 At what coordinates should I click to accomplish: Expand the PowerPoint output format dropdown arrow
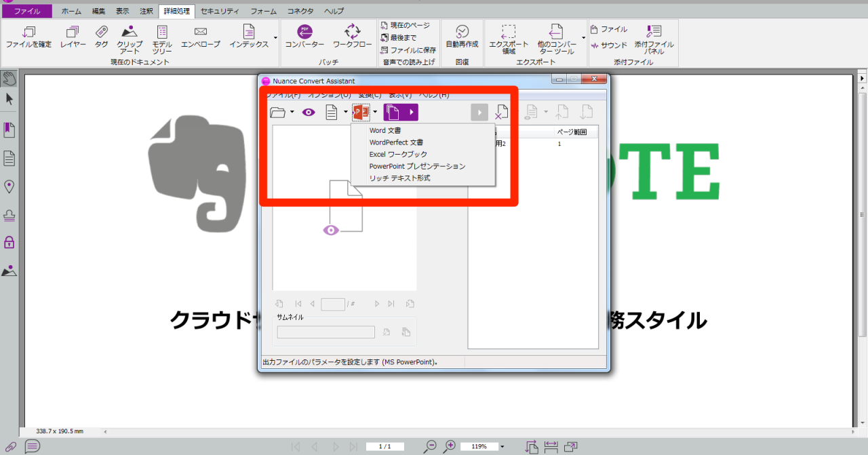pos(375,113)
